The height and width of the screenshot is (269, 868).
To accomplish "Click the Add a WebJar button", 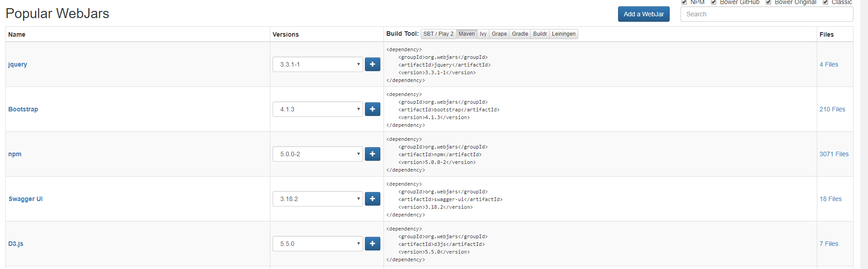I will point(643,14).
